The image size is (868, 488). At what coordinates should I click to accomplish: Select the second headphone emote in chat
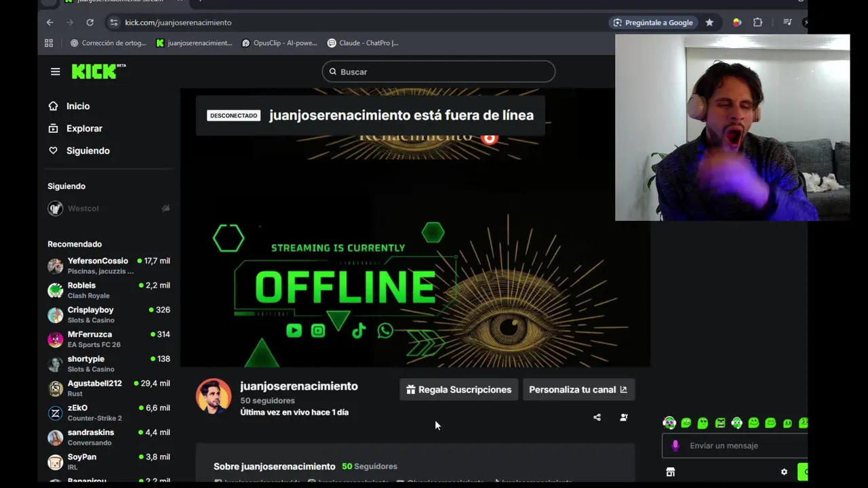pyautogui.click(x=737, y=423)
